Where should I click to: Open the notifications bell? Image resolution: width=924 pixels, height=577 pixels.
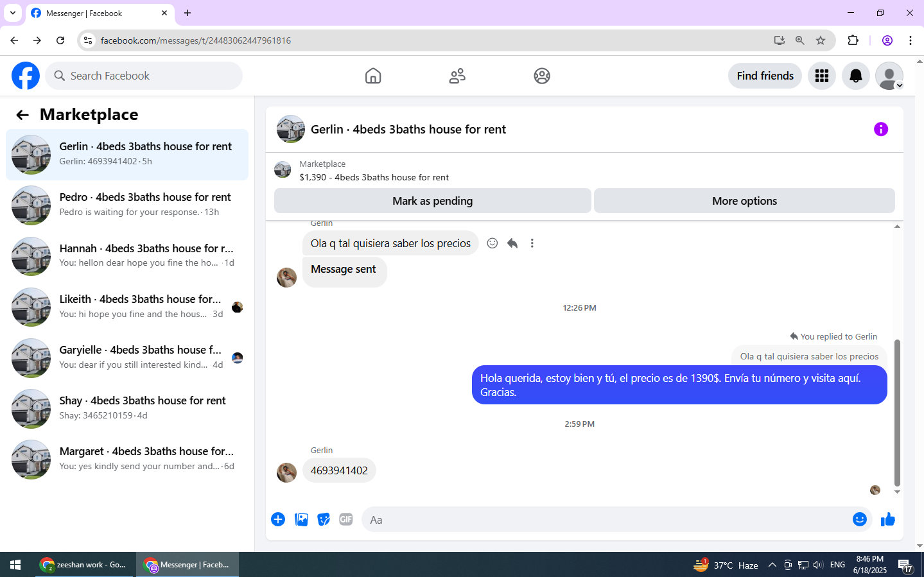856,76
